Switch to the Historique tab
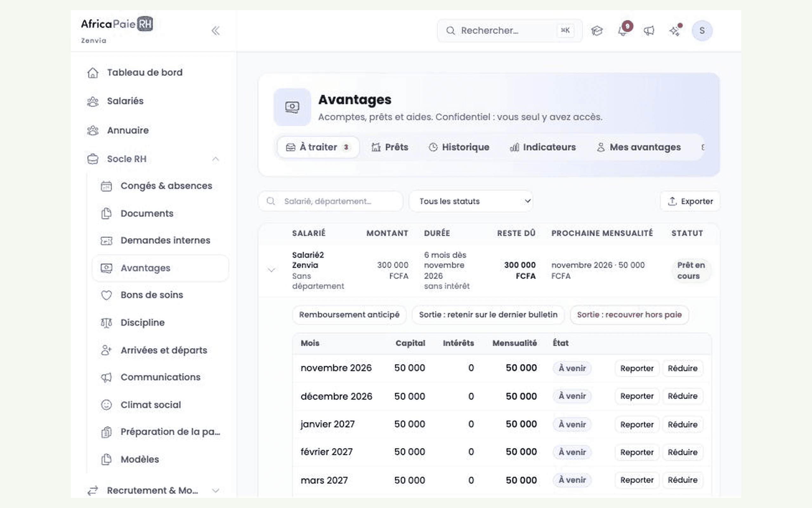The image size is (812, 508). [x=459, y=147]
